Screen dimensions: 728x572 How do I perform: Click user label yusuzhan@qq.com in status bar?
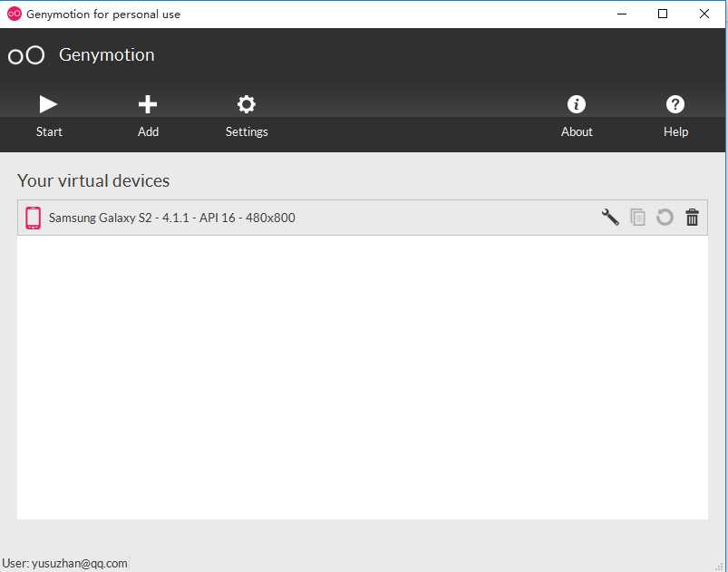[64, 564]
